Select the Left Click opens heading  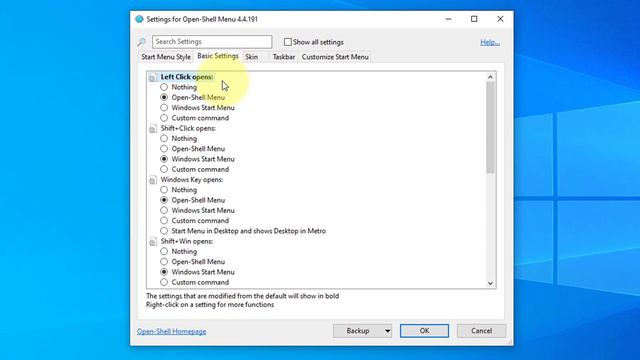[x=187, y=77]
